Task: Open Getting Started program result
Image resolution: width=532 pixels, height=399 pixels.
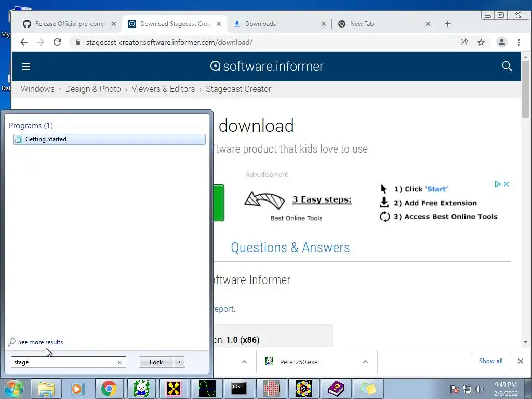Action: pos(109,139)
